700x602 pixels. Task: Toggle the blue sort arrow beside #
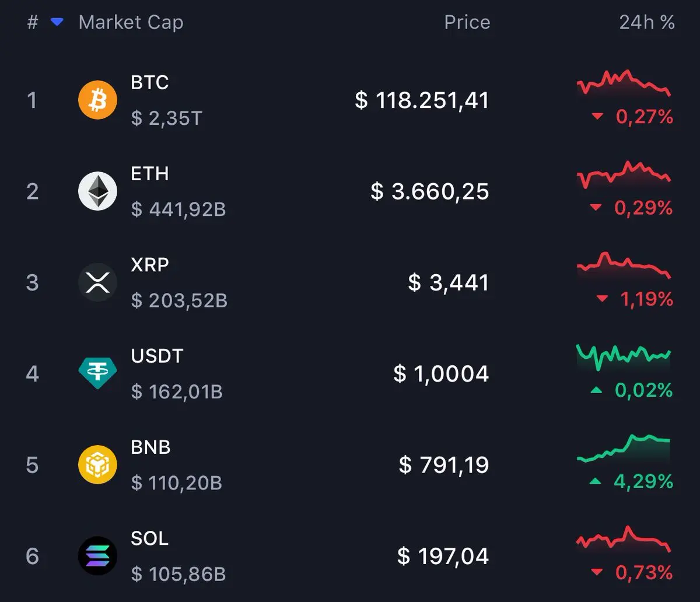tap(57, 22)
